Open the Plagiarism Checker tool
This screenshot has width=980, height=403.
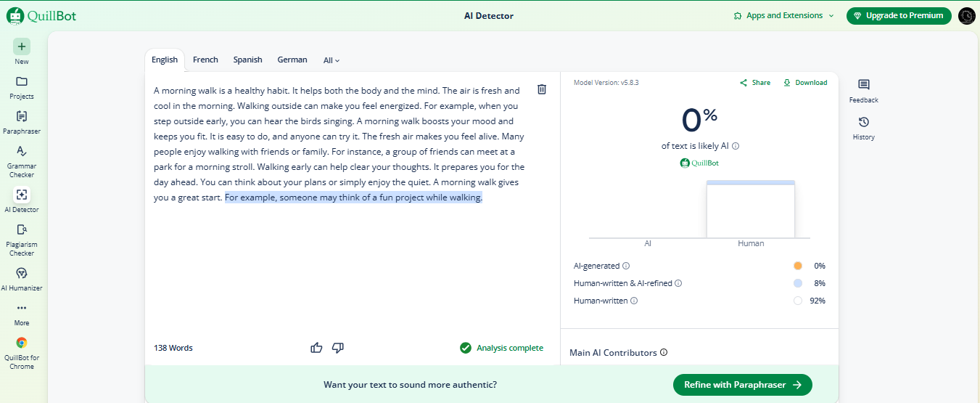[22, 238]
